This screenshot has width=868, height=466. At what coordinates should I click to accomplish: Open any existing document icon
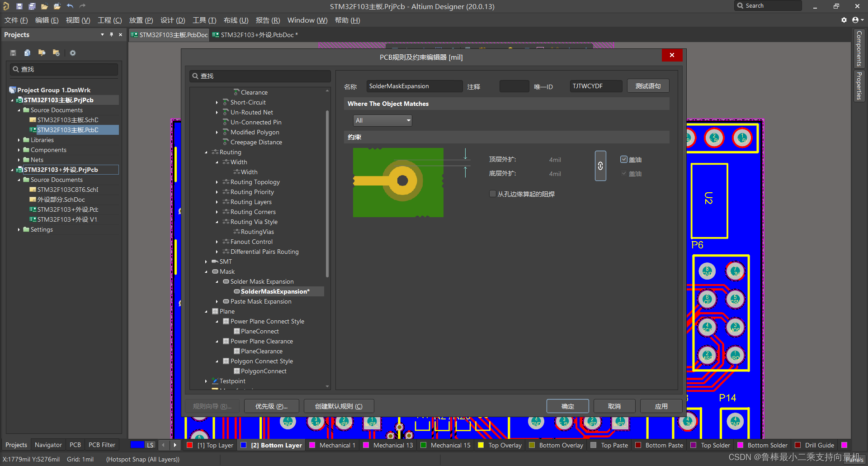44,6
